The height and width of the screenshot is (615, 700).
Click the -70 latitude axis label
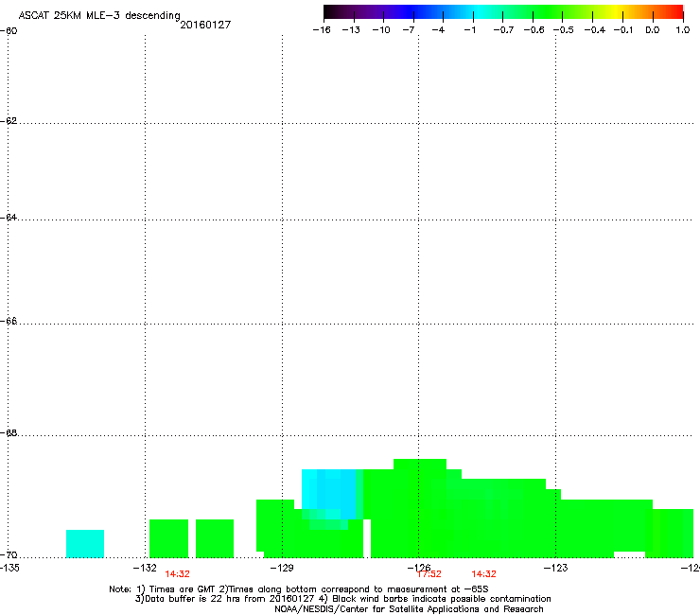pos(9,555)
